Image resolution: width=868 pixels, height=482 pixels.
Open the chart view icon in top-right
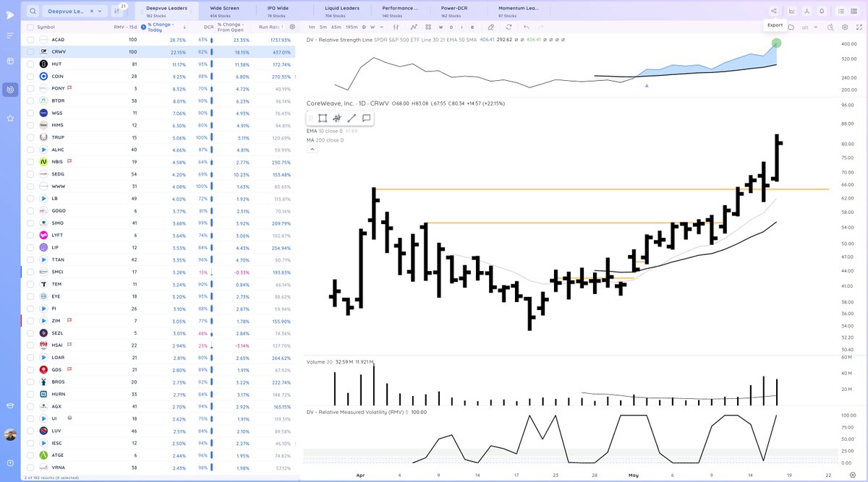pos(792,11)
